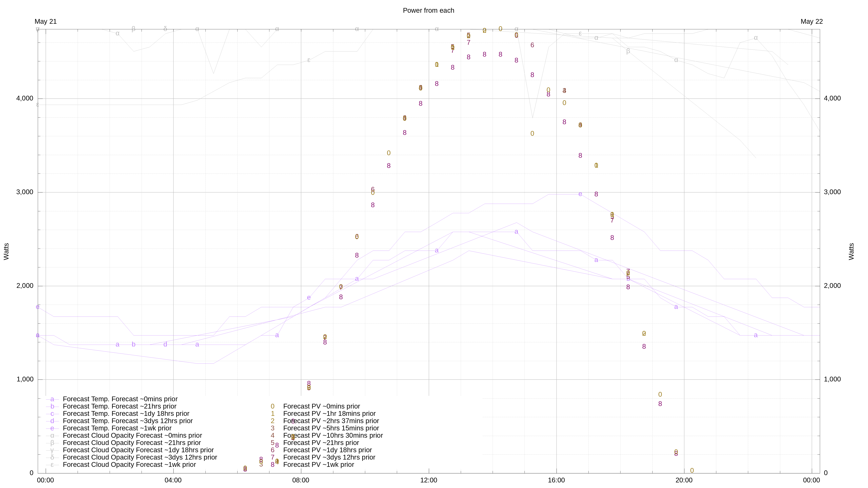Toggle 'Forecast Temp. Forecast ~21hrs prior' legend entry
Screen dimensions: 868x488
click(120, 406)
